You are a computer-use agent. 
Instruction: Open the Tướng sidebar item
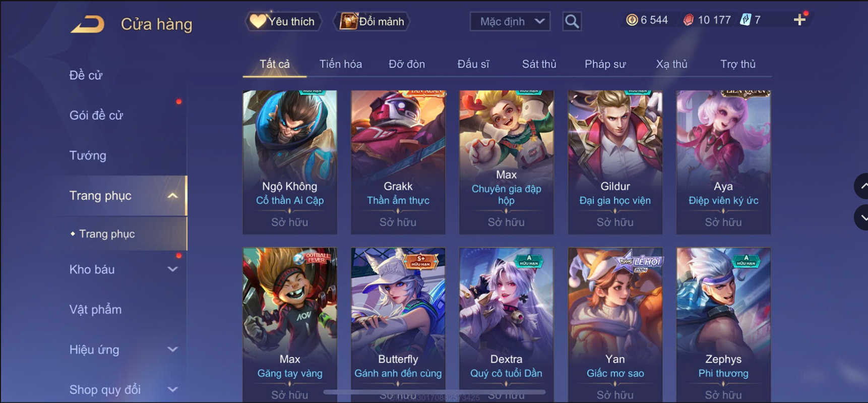click(88, 155)
